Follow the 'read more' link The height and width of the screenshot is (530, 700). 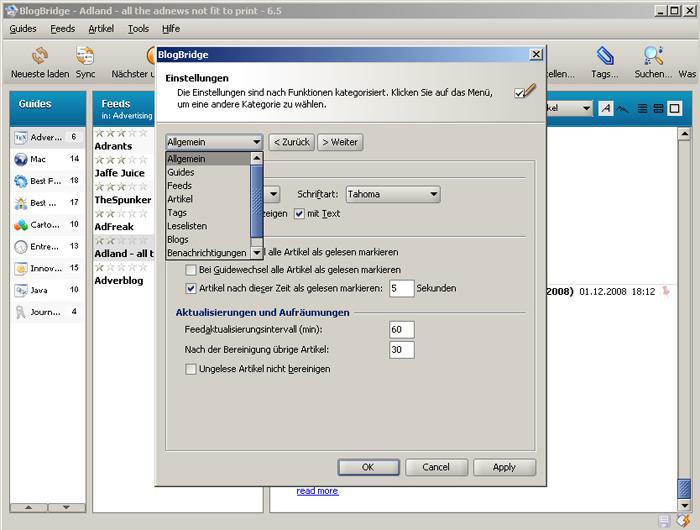tap(317, 491)
